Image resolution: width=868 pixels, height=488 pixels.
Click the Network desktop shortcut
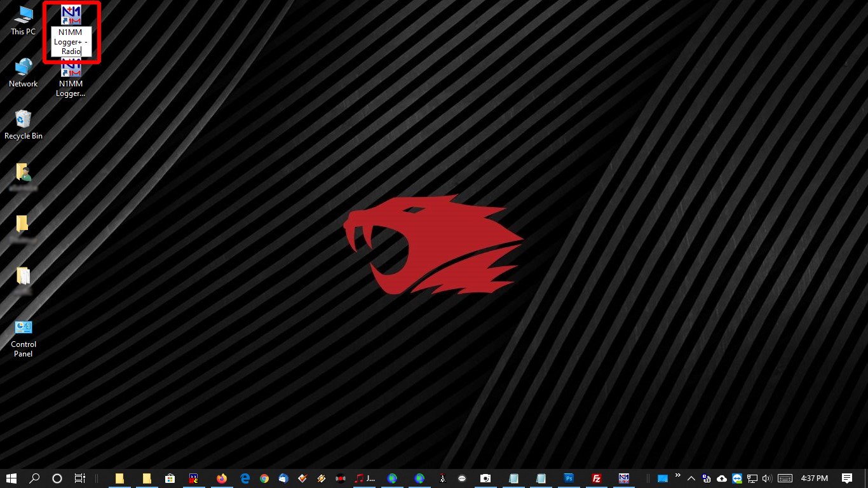tap(24, 72)
